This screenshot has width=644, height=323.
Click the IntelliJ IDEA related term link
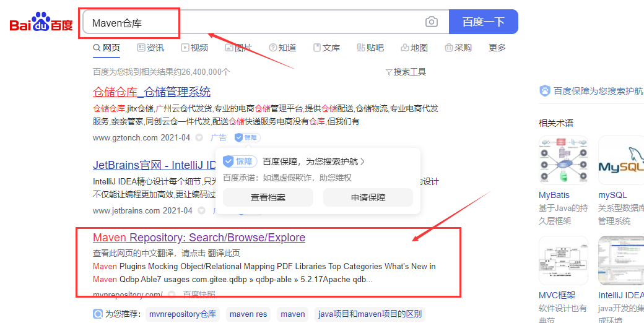(x=621, y=295)
